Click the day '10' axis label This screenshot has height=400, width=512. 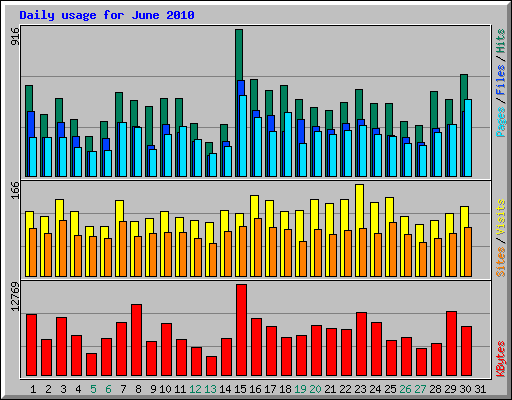click(x=165, y=389)
